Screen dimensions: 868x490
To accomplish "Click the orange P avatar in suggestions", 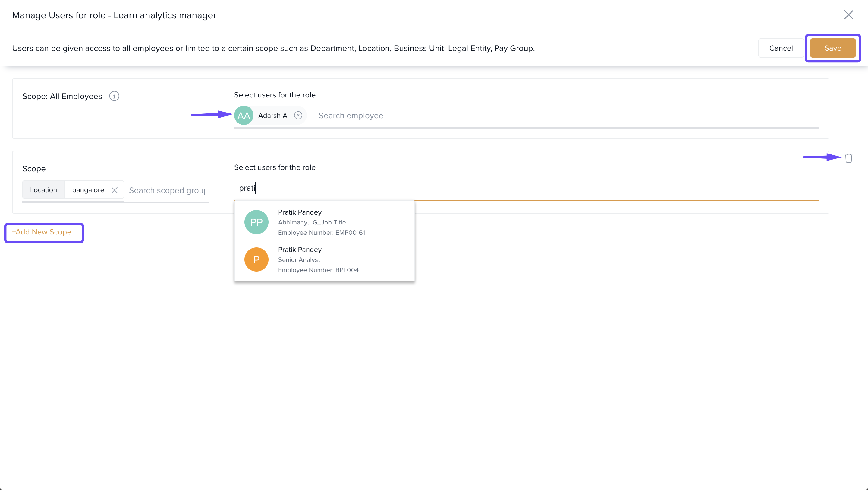I will 256,259.
